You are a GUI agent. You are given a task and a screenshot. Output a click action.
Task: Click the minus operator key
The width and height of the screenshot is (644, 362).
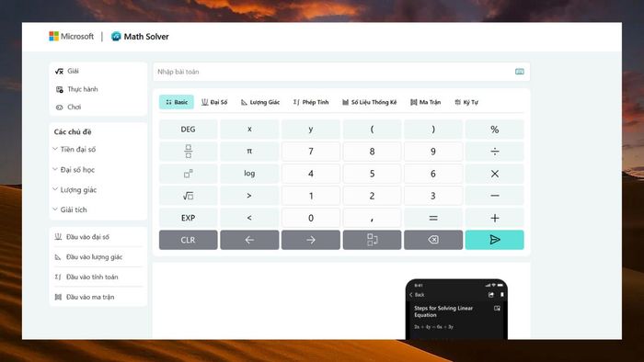click(495, 196)
